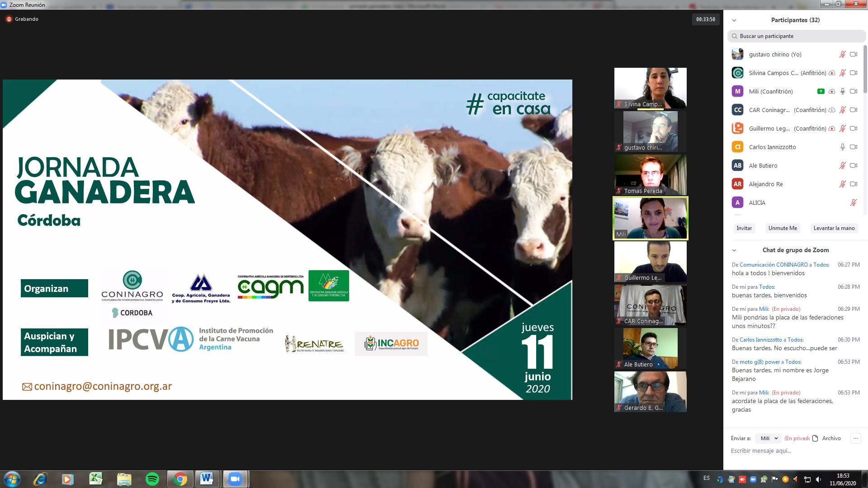
Task: Click Carlos Iannizzotto sender name in chat
Action: (x=760, y=340)
